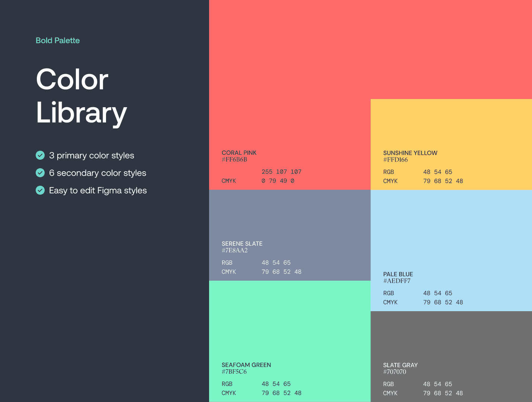Select the text Easy to edit Figma styles

point(98,190)
